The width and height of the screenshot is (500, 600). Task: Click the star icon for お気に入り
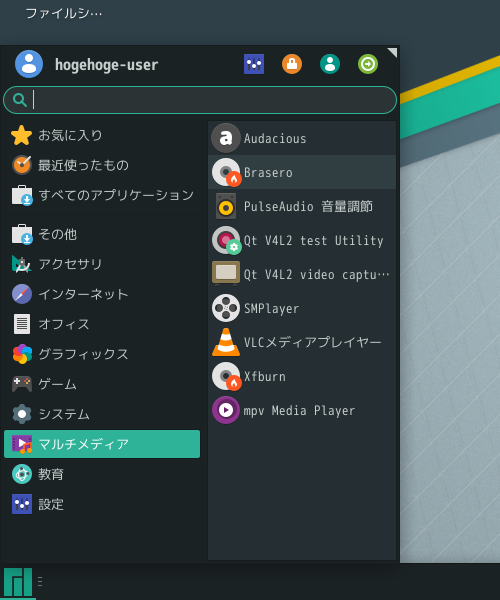pos(21,135)
